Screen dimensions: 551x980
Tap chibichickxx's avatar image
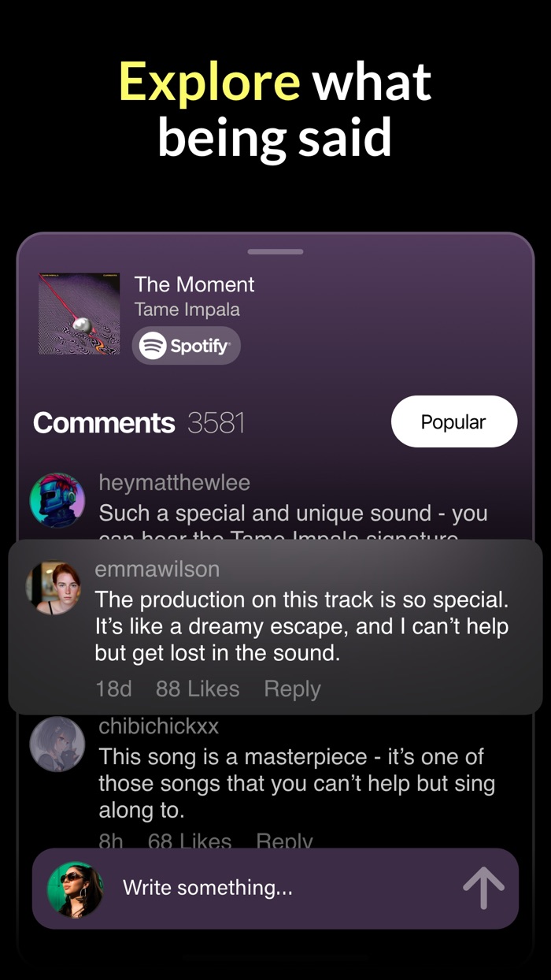coord(57,743)
